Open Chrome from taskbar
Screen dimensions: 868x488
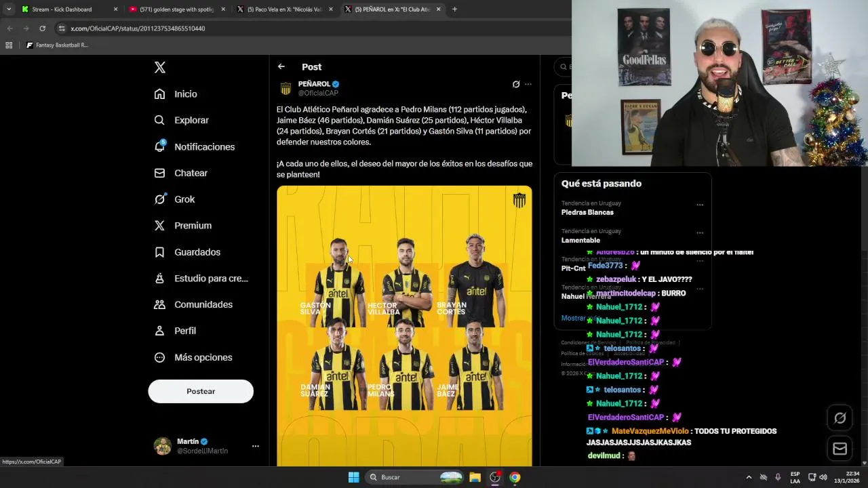pos(515,477)
